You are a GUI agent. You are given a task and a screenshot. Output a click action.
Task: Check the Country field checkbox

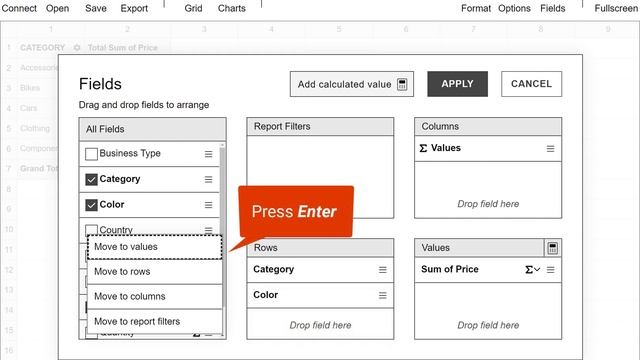91,229
